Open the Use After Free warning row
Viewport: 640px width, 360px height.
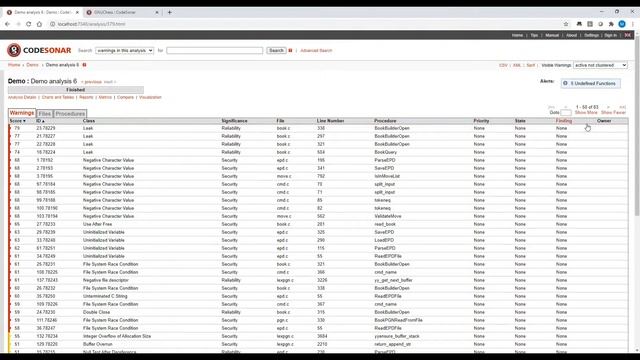coord(318,224)
